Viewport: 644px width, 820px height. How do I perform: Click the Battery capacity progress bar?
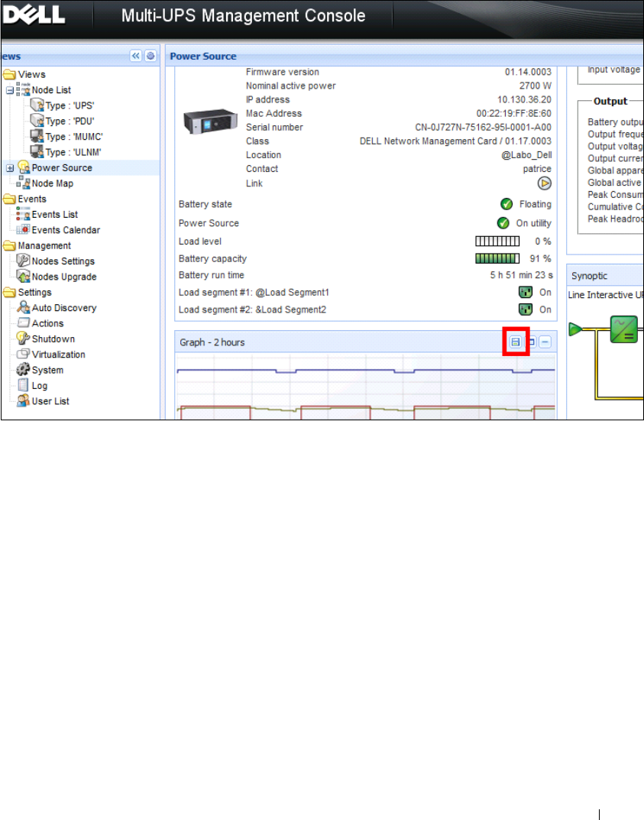point(497,259)
